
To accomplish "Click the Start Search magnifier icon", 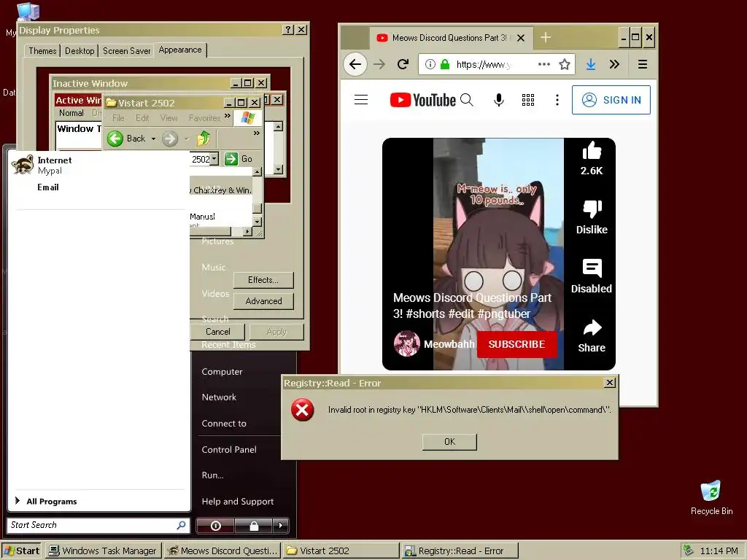I will tap(181, 525).
